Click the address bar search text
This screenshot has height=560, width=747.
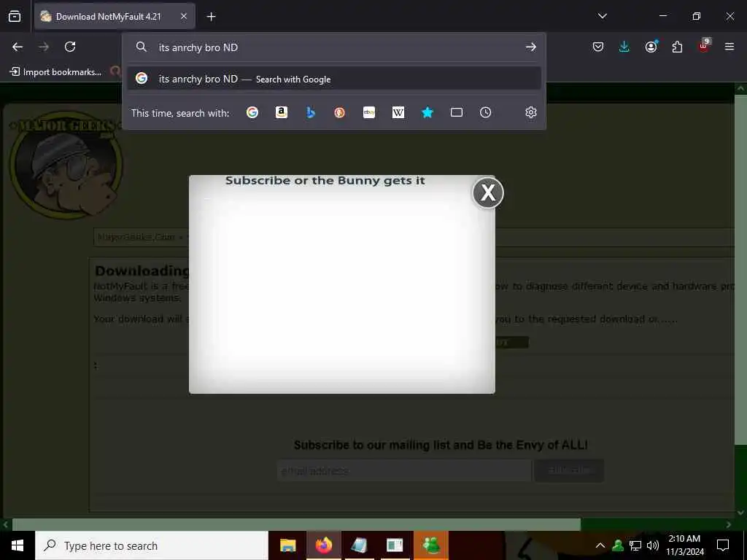(198, 47)
